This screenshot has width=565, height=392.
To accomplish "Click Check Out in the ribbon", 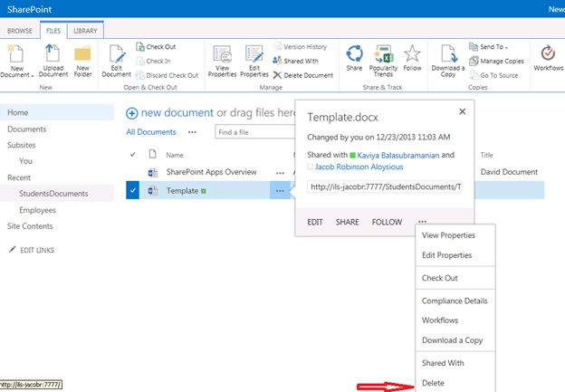I will (156, 47).
